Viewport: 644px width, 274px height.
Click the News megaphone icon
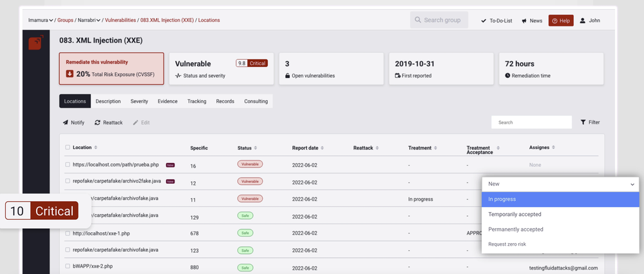pos(524,21)
